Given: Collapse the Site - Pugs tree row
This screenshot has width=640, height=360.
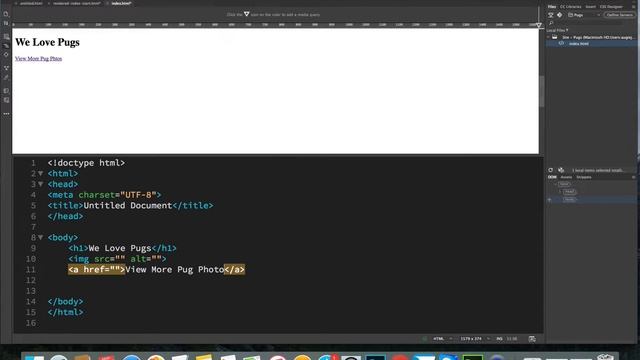Looking at the screenshot, I should 549,37.
